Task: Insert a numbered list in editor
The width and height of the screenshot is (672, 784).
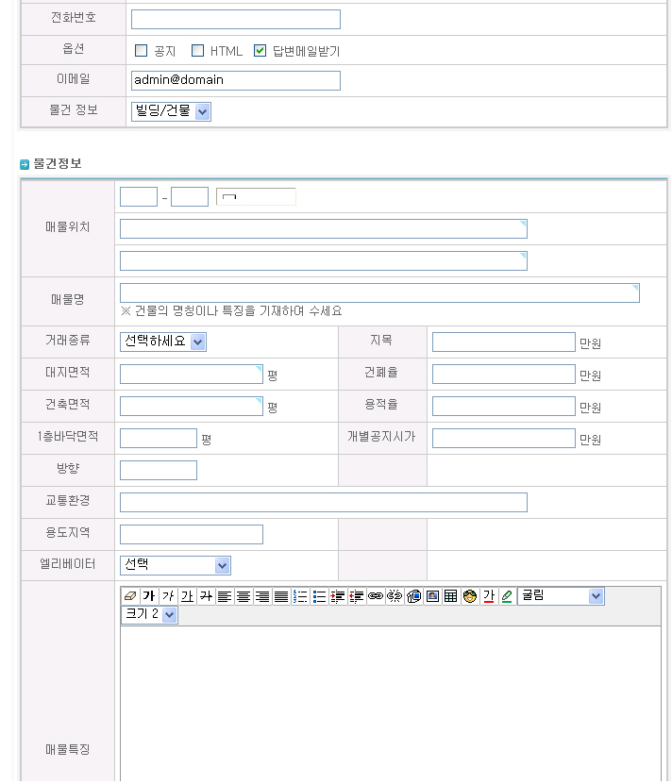Action: point(300,596)
